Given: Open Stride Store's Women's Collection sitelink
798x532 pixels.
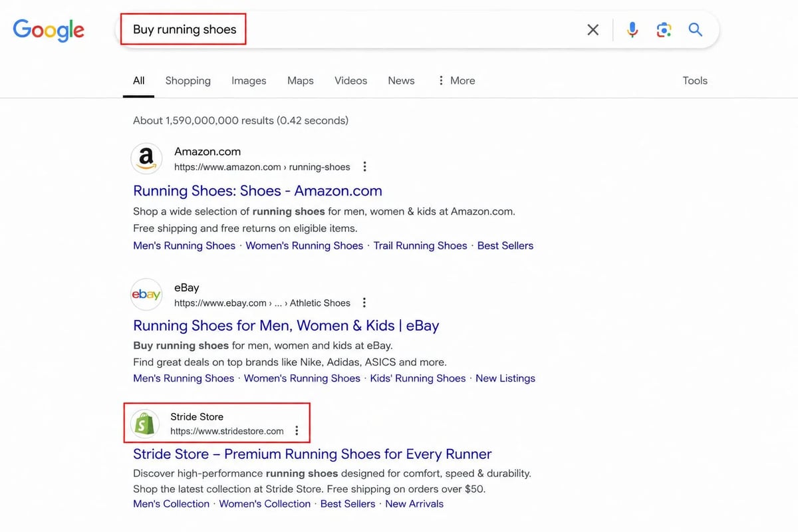Looking at the screenshot, I should click(x=265, y=504).
